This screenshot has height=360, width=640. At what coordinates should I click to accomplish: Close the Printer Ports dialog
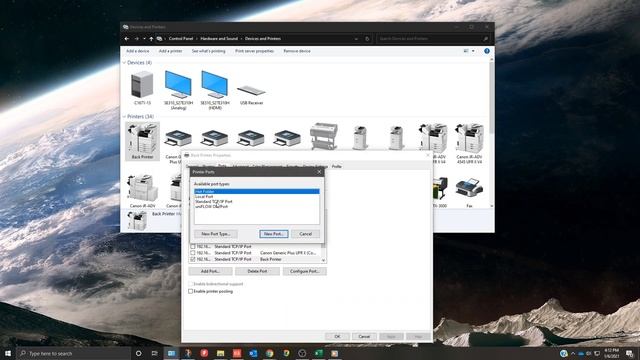pyautogui.click(x=319, y=172)
